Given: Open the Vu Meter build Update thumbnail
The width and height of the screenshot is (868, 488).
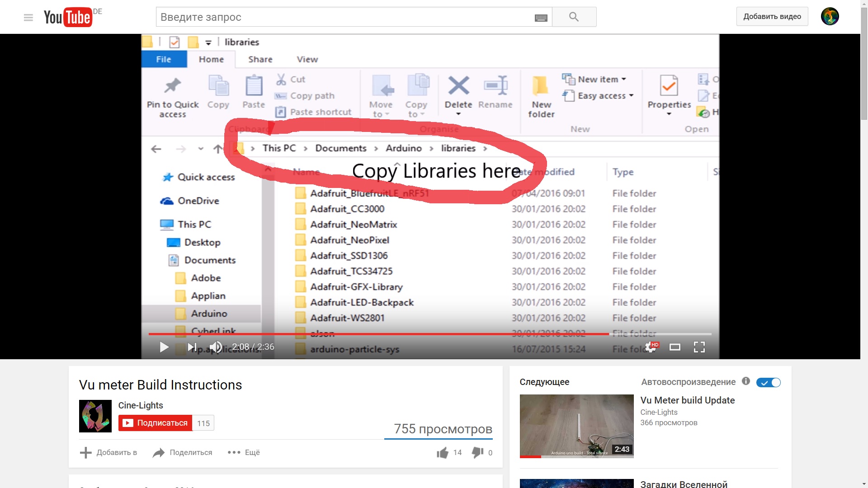Looking at the screenshot, I should (576, 426).
